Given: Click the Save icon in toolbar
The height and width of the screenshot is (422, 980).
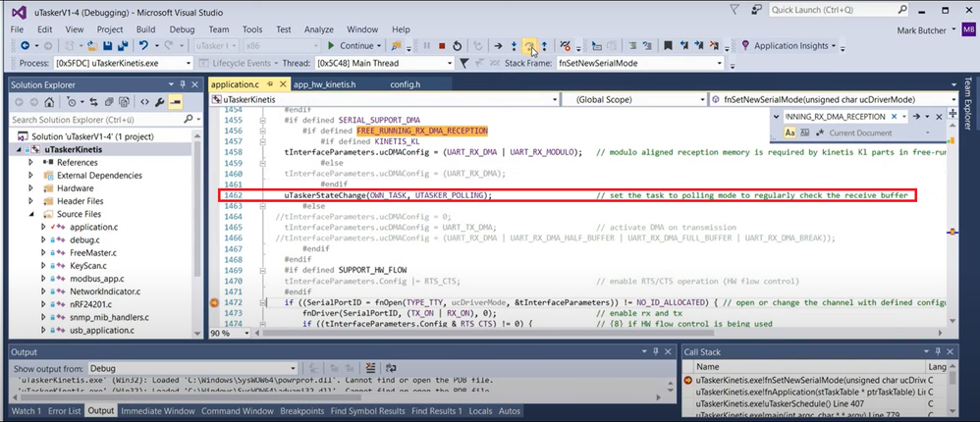Looking at the screenshot, I should pyautogui.click(x=107, y=45).
